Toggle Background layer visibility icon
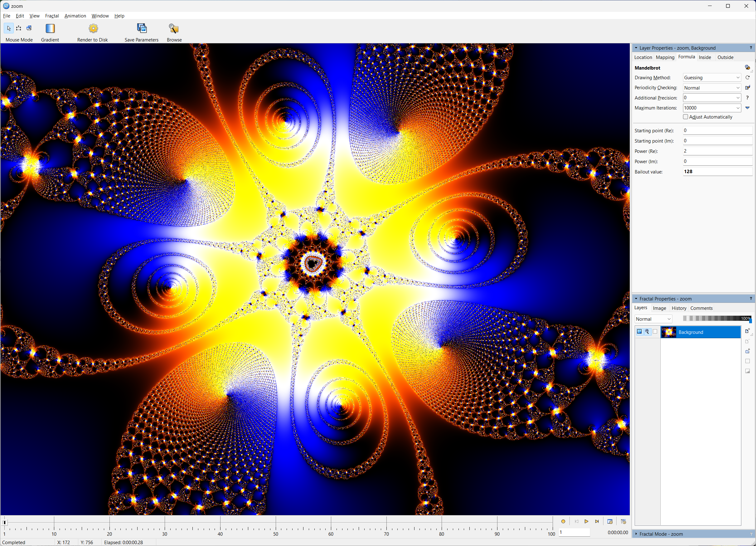 [639, 332]
